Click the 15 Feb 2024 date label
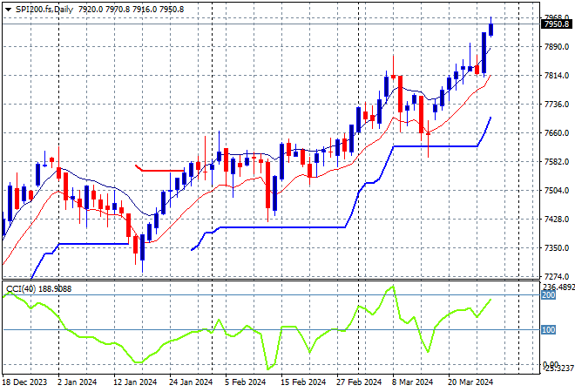575x392 pixels. pyautogui.click(x=303, y=382)
